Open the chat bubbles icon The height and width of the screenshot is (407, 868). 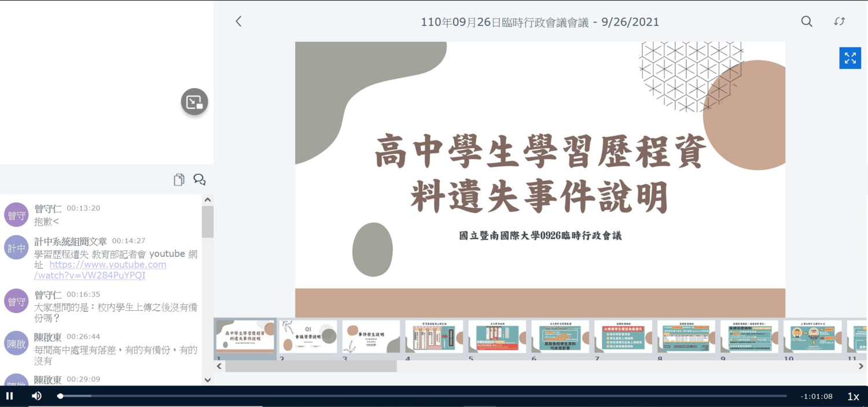[200, 179]
